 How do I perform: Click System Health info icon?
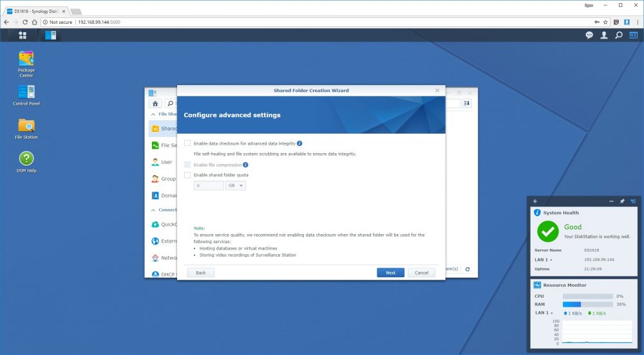pos(537,213)
